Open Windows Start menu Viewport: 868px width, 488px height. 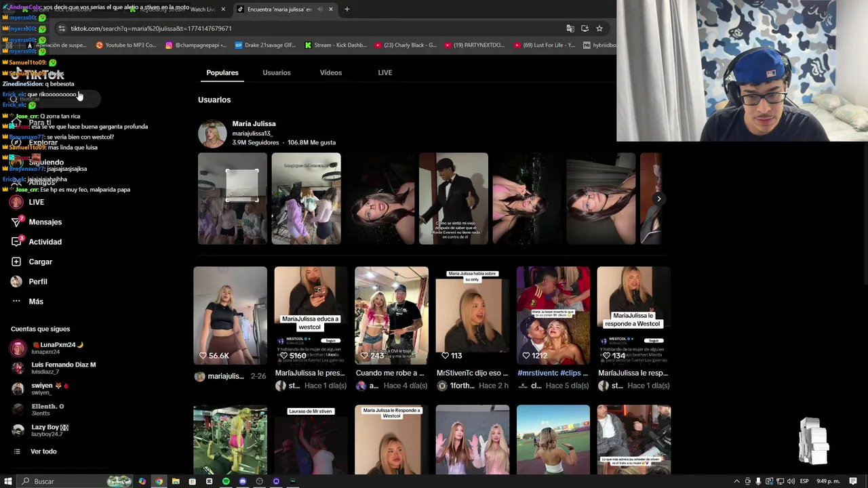tap(8, 481)
